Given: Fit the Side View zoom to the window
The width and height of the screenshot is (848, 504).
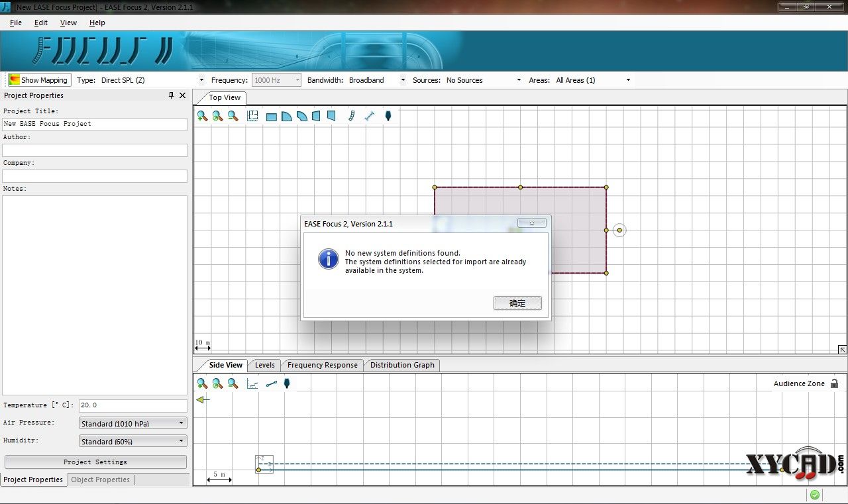Looking at the screenshot, I should coord(217,383).
